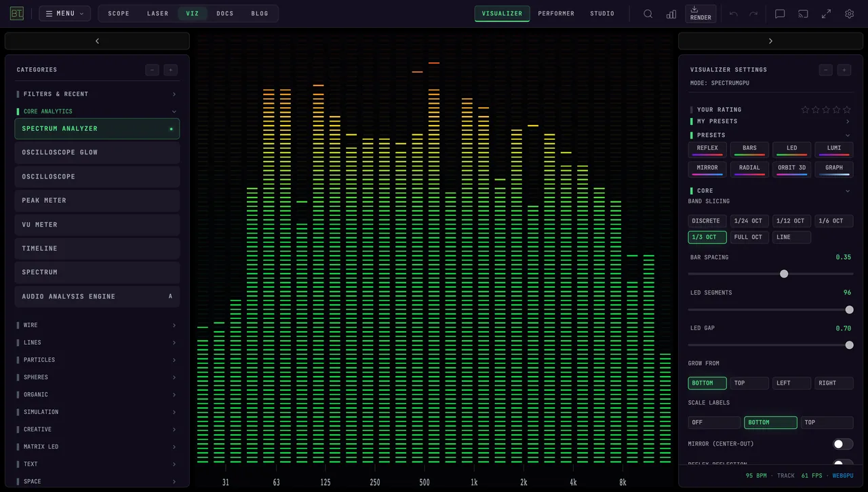This screenshot has width=868, height=492.
Task: Select Oscilloscope Glow visualizer
Action: (97, 153)
